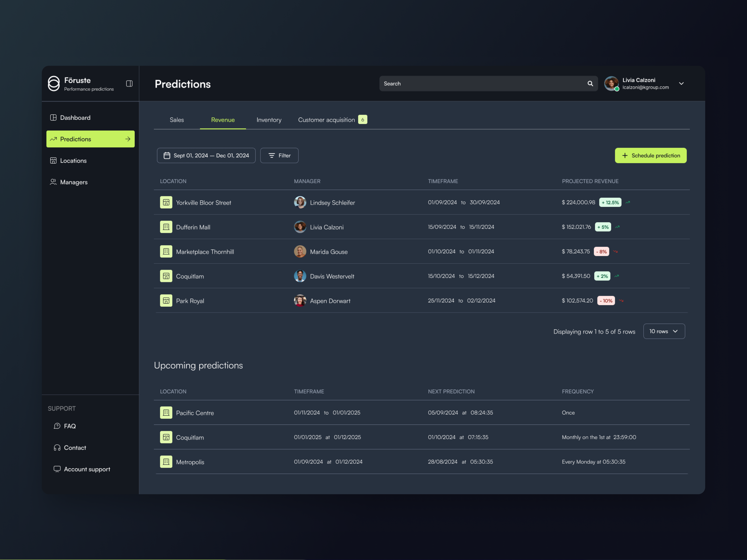This screenshot has height=560, width=747.
Task: Switch to the Inventory tab
Action: [269, 120]
